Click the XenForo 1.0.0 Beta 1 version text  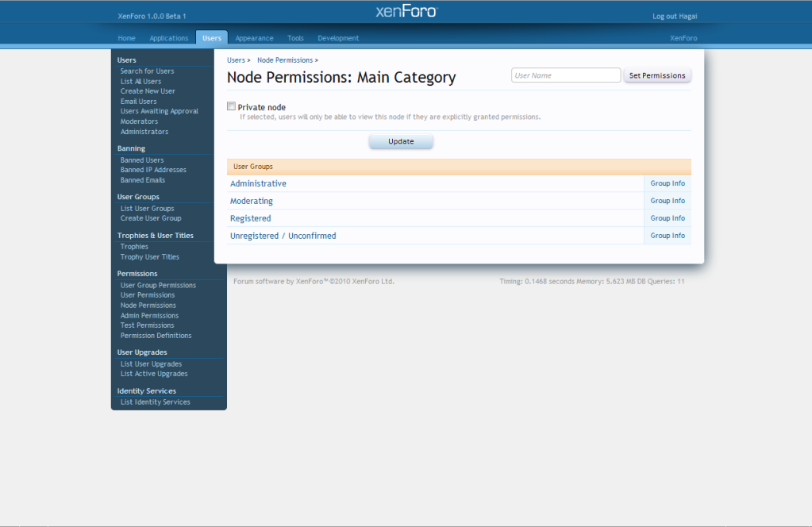152,16
